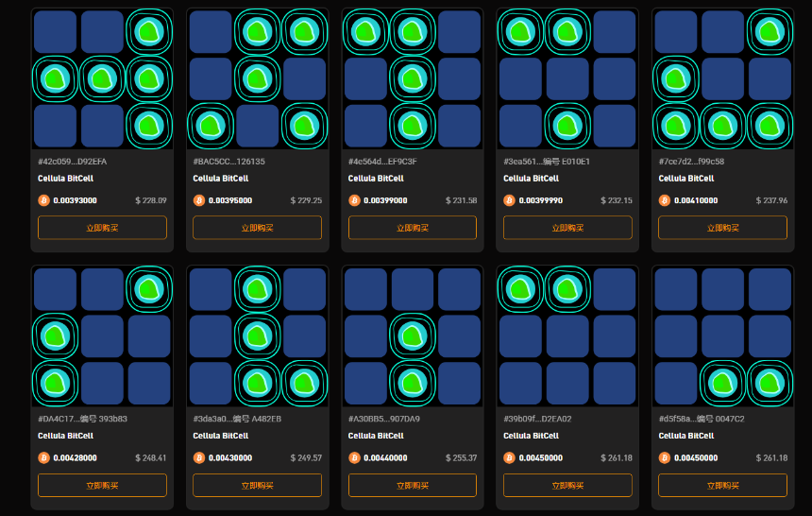Purchase the 0.00430000 BTC BitCell
This screenshot has height=516, width=812.
pyautogui.click(x=258, y=486)
